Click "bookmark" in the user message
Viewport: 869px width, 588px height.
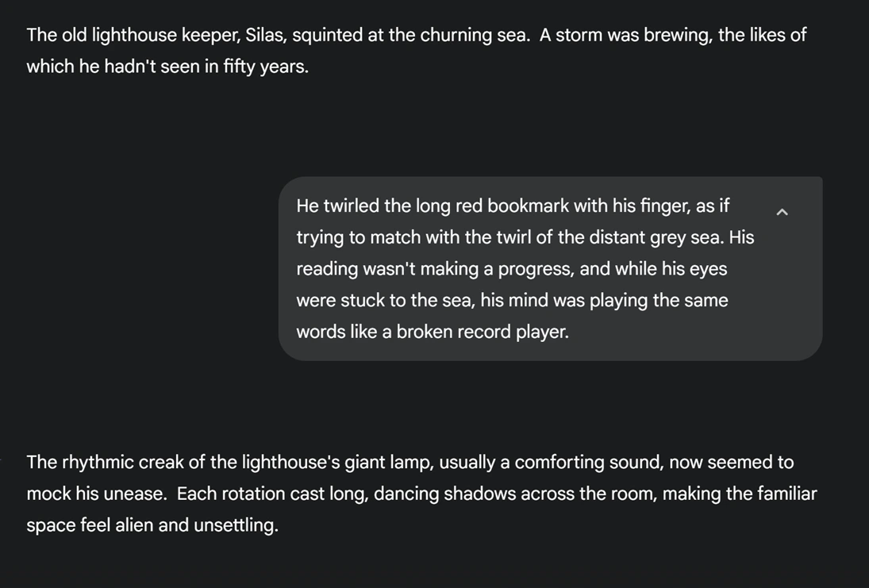(x=528, y=206)
